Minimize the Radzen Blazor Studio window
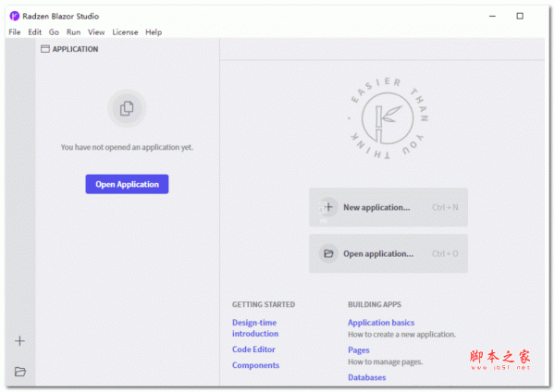 pyautogui.click(x=492, y=16)
